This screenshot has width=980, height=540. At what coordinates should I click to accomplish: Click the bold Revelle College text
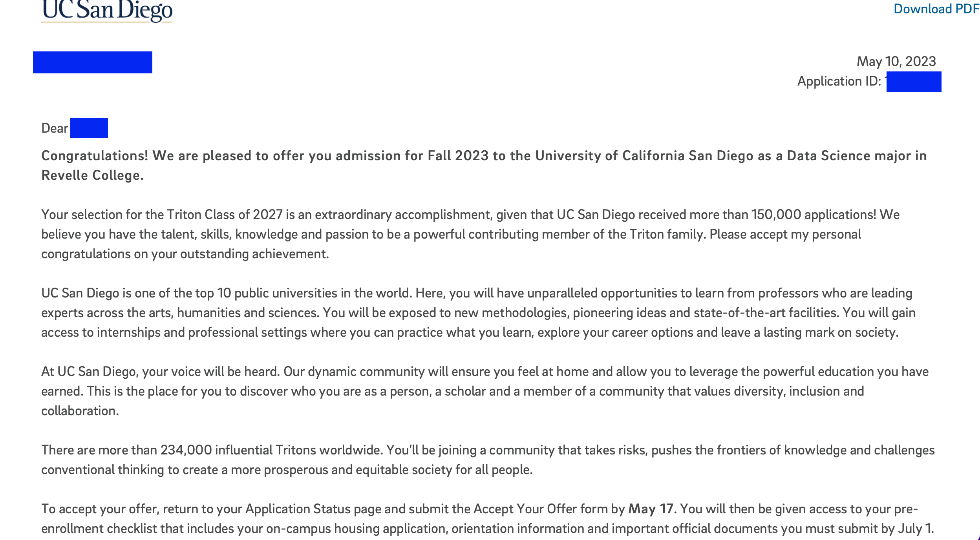(92, 175)
